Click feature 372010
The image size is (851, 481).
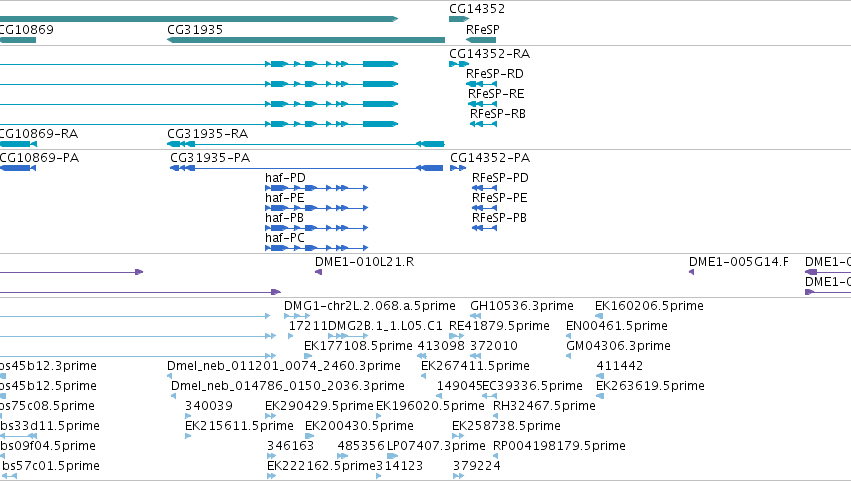494,346
